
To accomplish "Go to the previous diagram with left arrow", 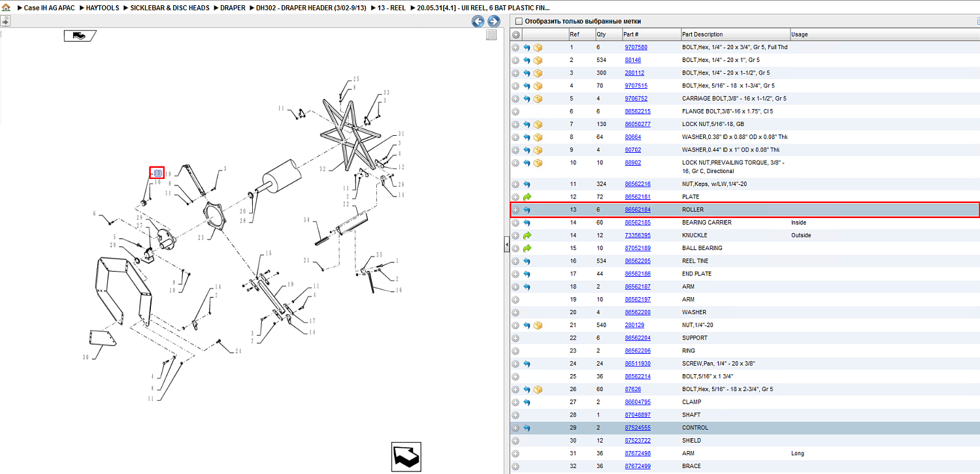I will click(478, 22).
